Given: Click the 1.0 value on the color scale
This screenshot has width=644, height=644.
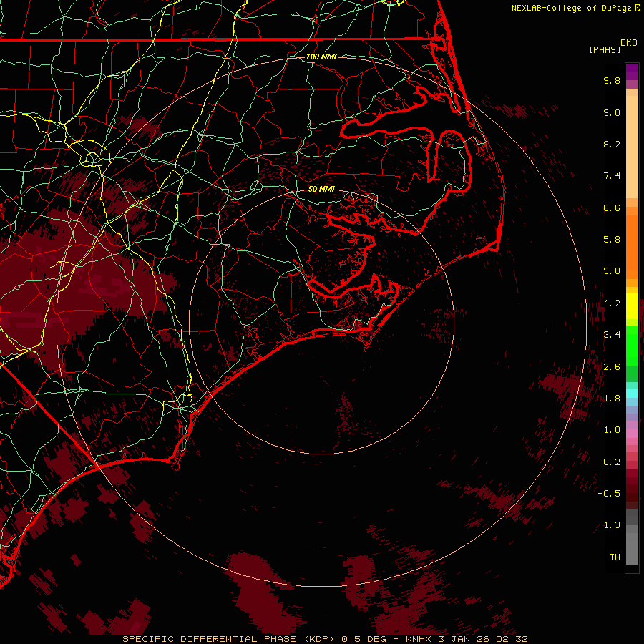Looking at the screenshot, I should (x=612, y=430).
